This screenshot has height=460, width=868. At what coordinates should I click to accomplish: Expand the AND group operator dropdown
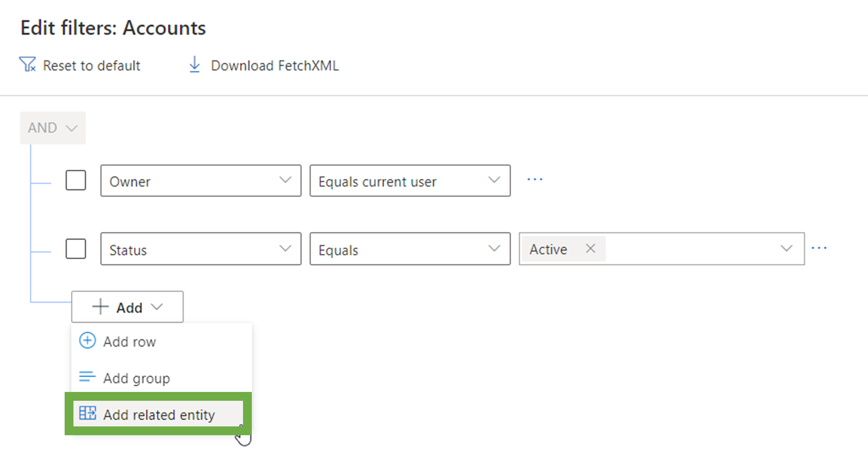53,128
